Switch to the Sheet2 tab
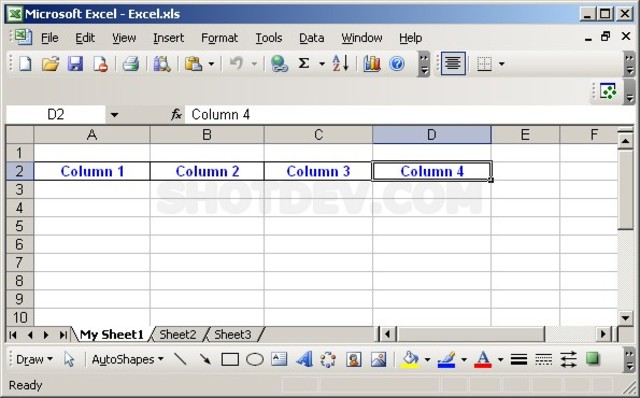 coord(178,335)
